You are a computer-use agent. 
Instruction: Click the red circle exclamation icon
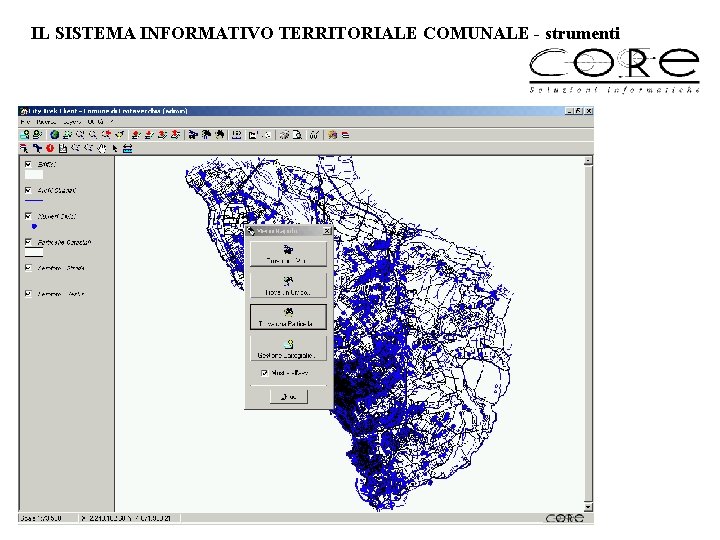[x=50, y=148]
